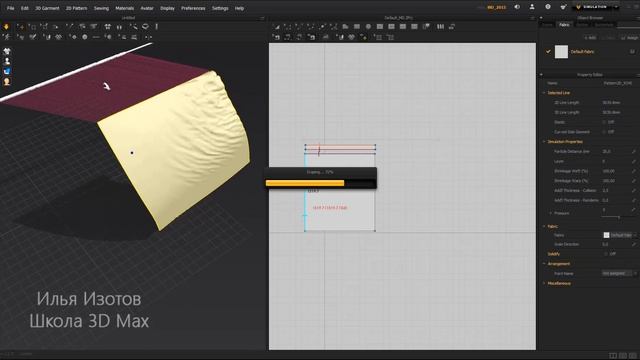Click the shopping cart icon at top right

563,7
